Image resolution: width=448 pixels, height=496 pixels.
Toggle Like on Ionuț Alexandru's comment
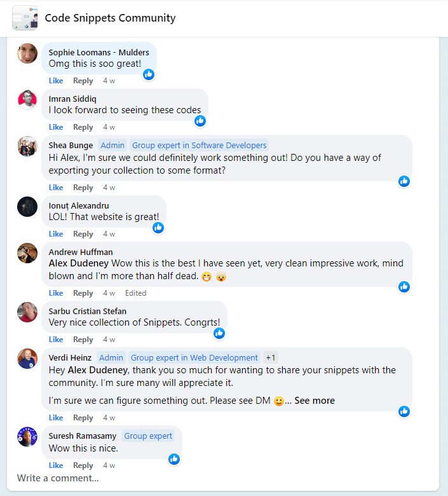click(56, 234)
